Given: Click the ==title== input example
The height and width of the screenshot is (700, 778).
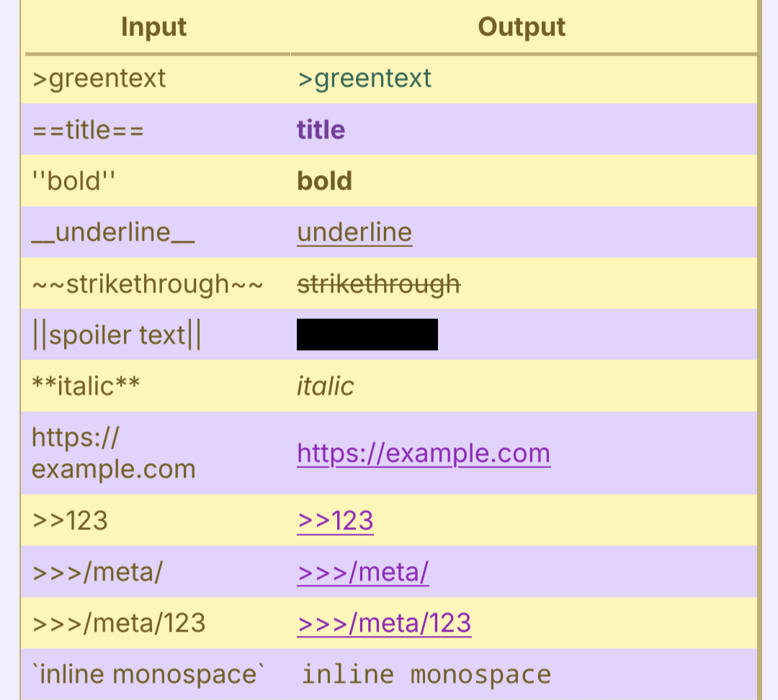Looking at the screenshot, I should pyautogui.click(x=88, y=130).
